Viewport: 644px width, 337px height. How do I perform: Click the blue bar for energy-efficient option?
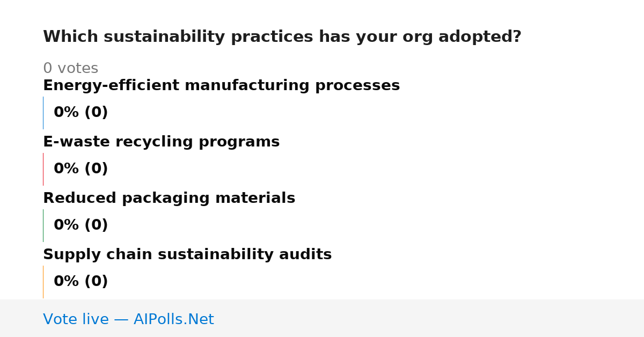[x=43, y=113]
